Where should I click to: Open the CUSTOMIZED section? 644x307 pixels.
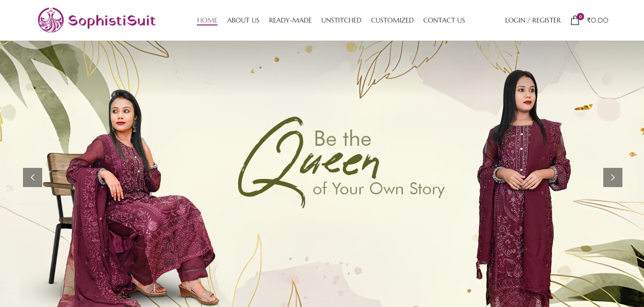pyautogui.click(x=392, y=20)
